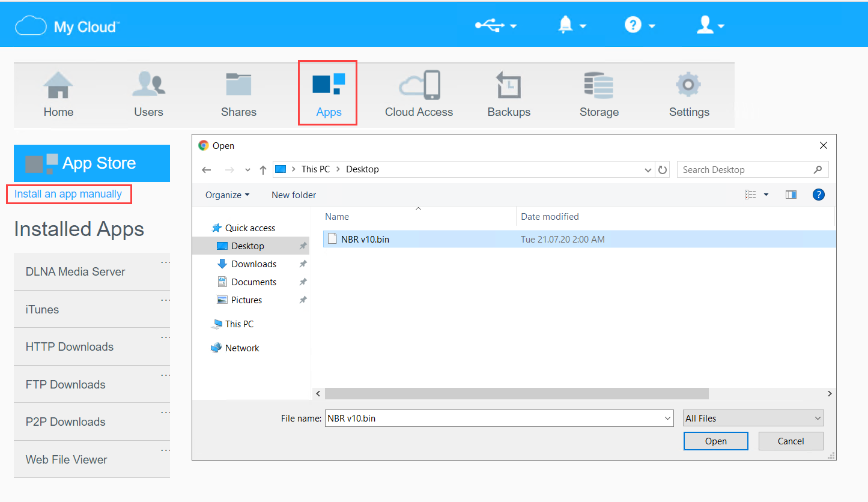
Task: Open the App Store tab
Action: point(91,163)
